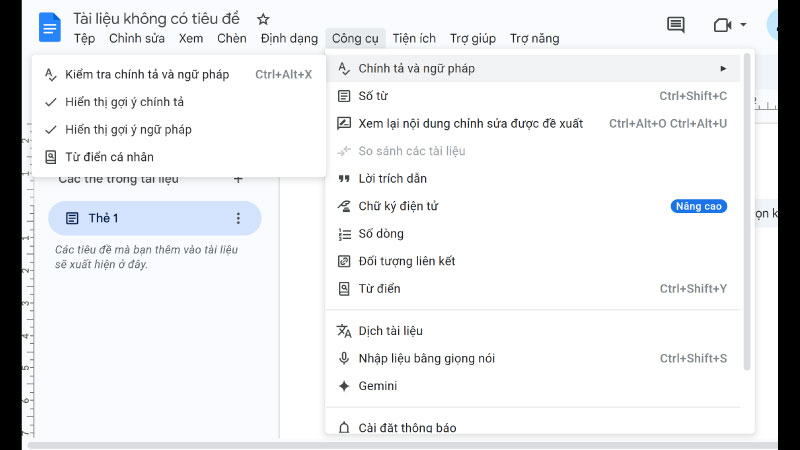The height and width of the screenshot is (450, 800).
Task: Start a video call with camera icon
Action: [722, 24]
